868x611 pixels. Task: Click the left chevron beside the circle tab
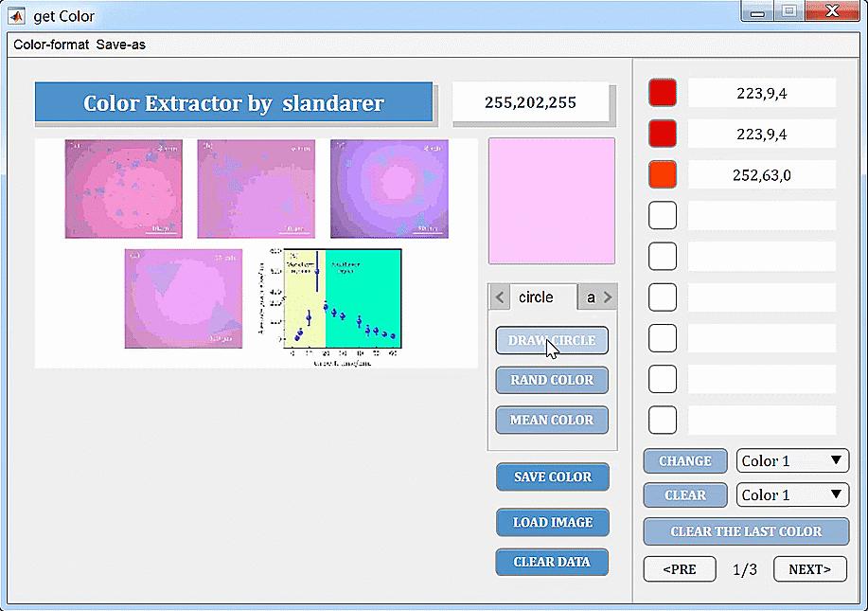coord(499,297)
